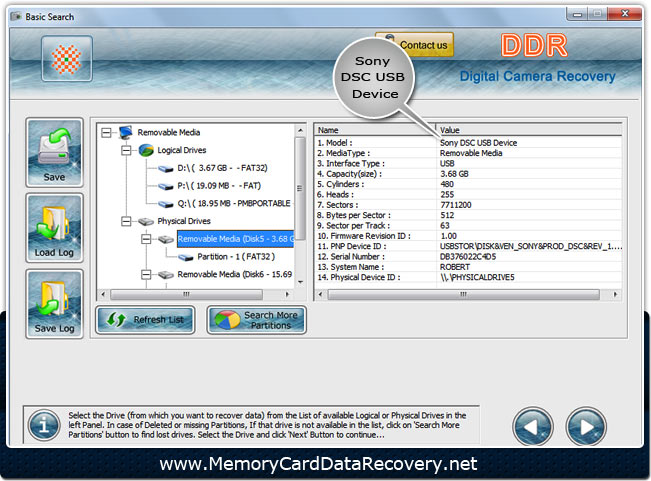Select Partition - 1 (FAT32) entry
651x481 pixels.
[236, 256]
